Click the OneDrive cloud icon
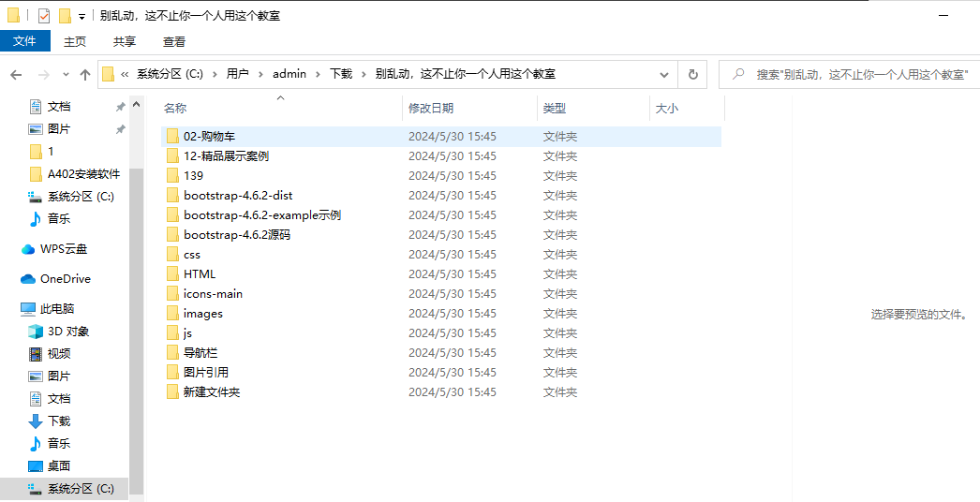This screenshot has width=980, height=502. coord(28,279)
